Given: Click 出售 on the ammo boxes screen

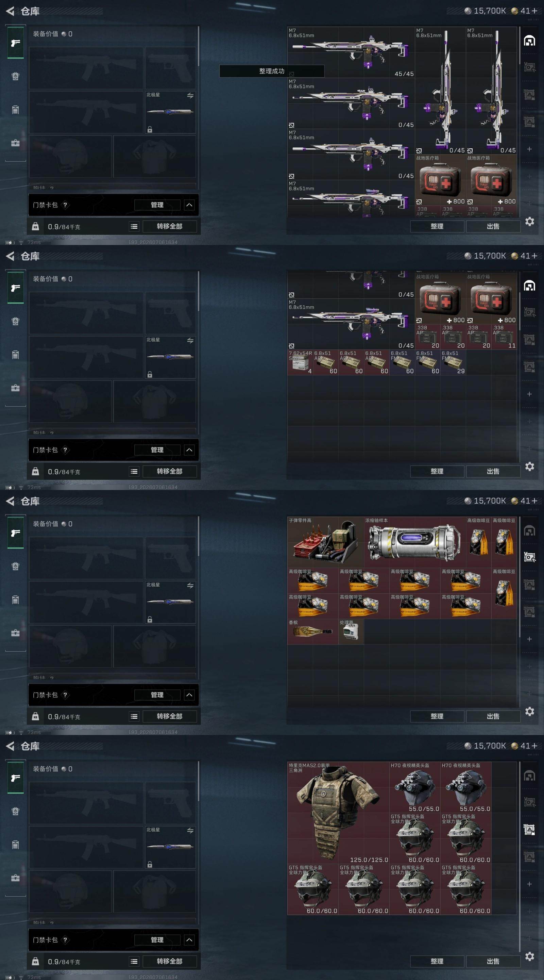Looking at the screenshot, I should [x=493, y=471].
